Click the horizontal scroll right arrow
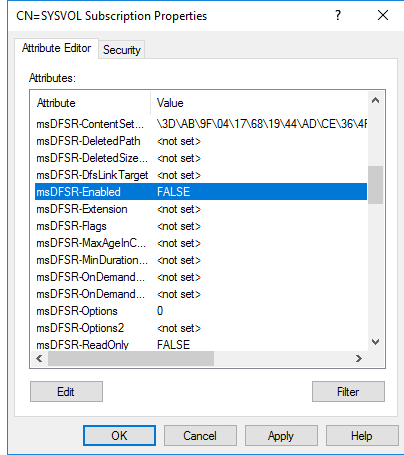 359,359
